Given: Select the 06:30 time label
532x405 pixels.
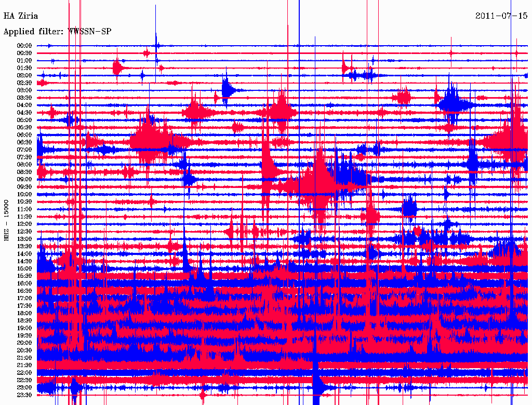Looking at the screenshot, I should (x=24, y=142).
